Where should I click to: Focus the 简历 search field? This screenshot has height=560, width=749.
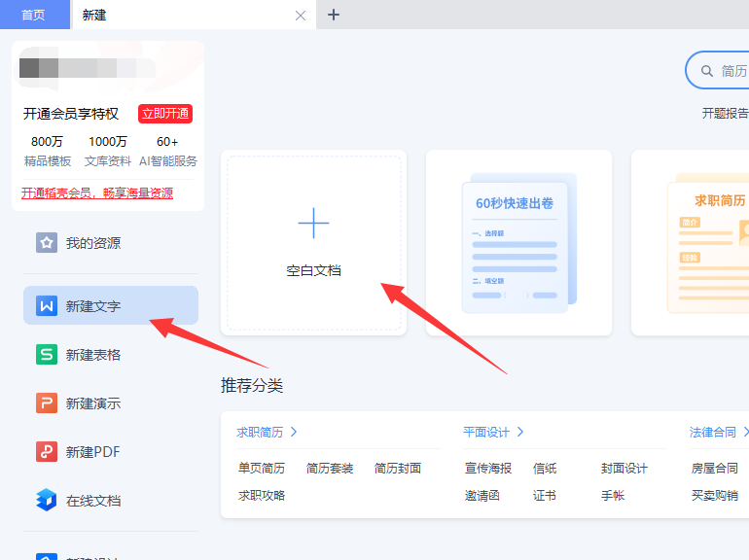[x=718, y=70]
